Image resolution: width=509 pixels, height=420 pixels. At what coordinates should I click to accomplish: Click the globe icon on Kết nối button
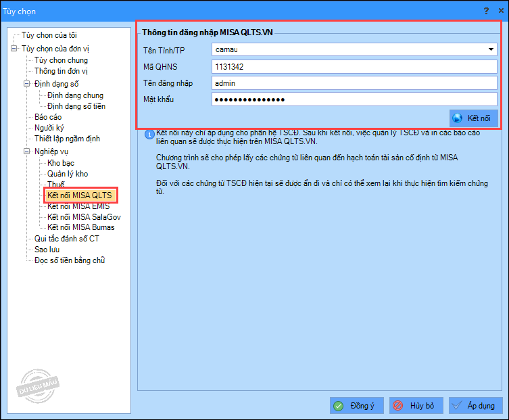[458, 118]
